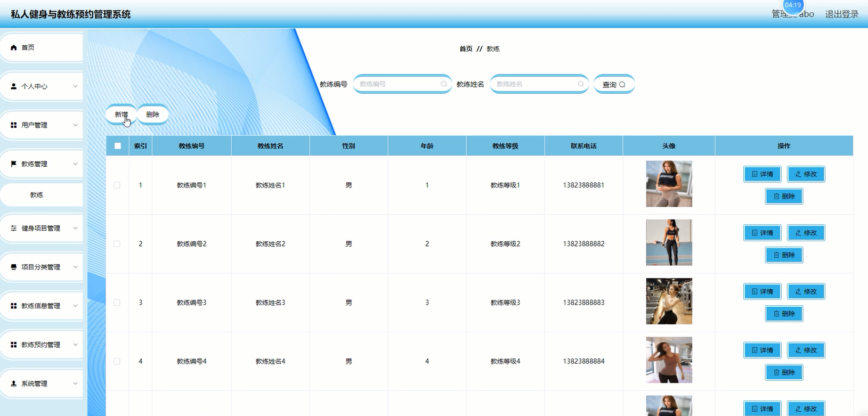Click cell 教练等级4
Image resolution: width=868 pixels, height=416 pixels.
coord(505,361)
